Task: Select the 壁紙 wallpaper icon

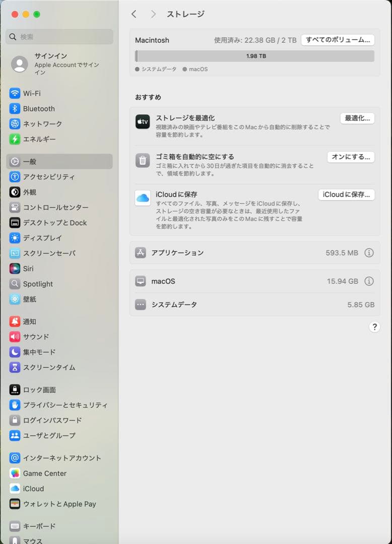Action: click(15, 299)
